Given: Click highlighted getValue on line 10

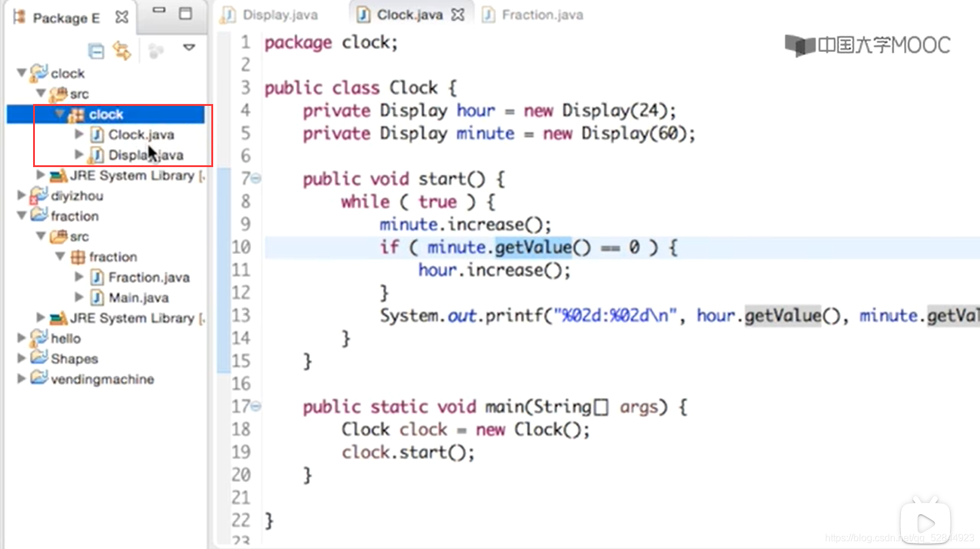Looking at the screenshot, I should [x=533, y=247].
